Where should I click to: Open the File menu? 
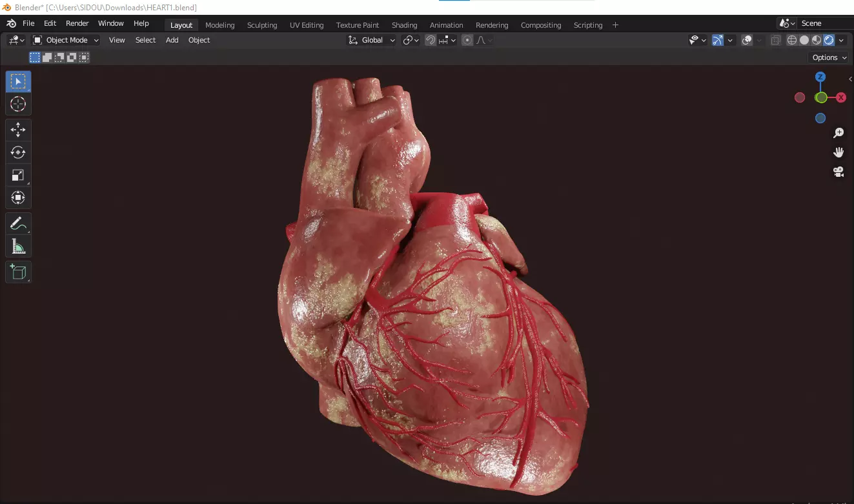[28, 23]
